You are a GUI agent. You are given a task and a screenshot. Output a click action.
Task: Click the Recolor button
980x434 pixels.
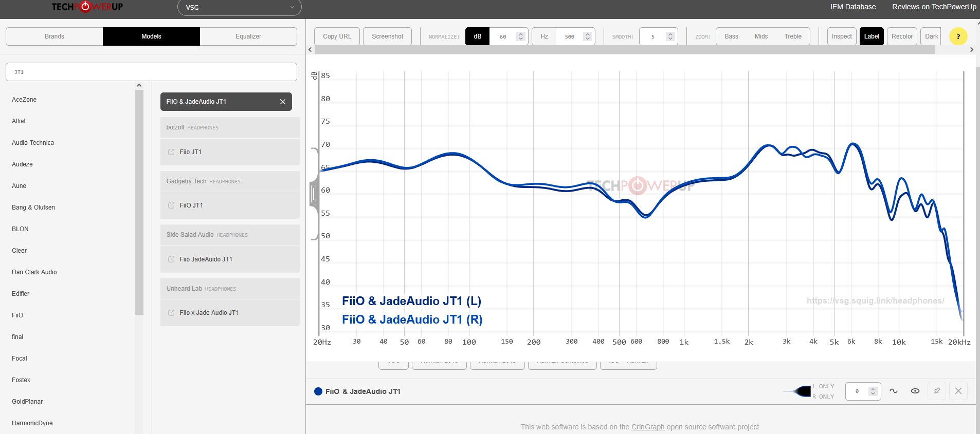902,36
